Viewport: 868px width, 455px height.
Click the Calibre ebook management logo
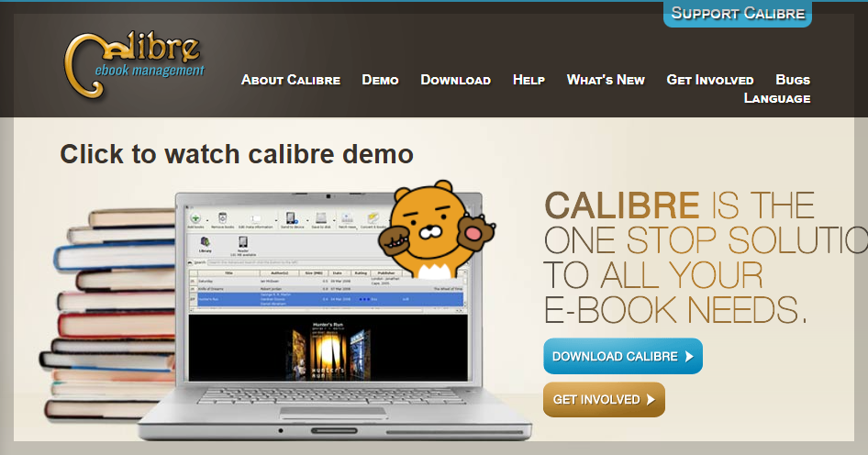(x=134, y=65)
